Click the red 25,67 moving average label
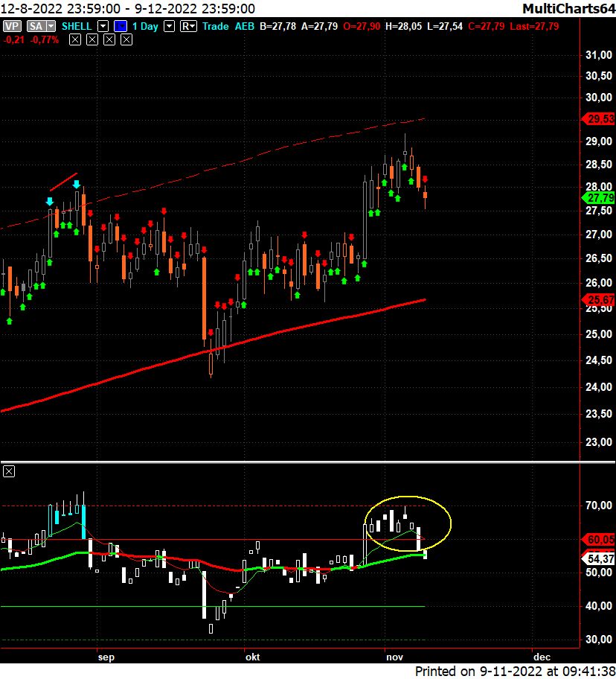 coord(600,300)
